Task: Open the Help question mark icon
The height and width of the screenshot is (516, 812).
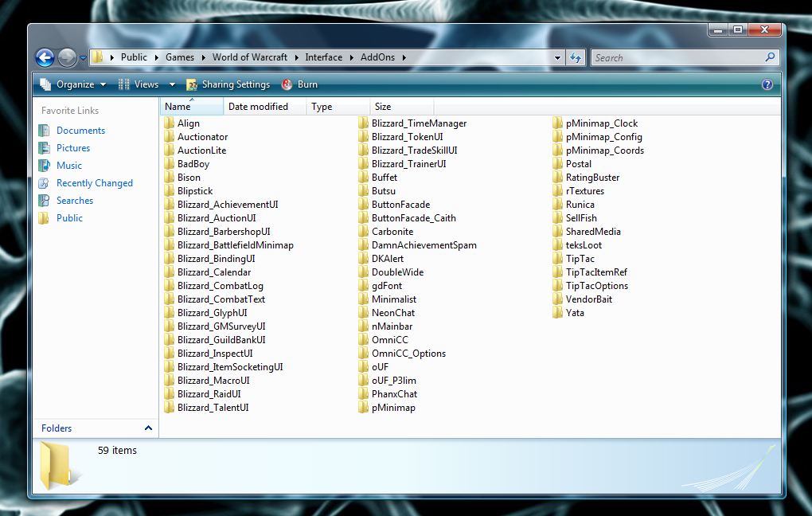Action: pyautogui.click(x=767, y=84)
